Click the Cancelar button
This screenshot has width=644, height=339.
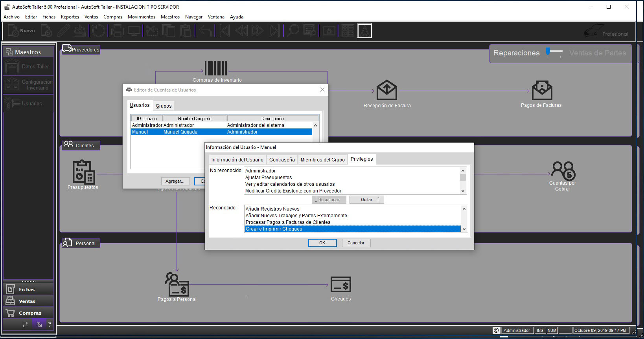click(356, 243)
